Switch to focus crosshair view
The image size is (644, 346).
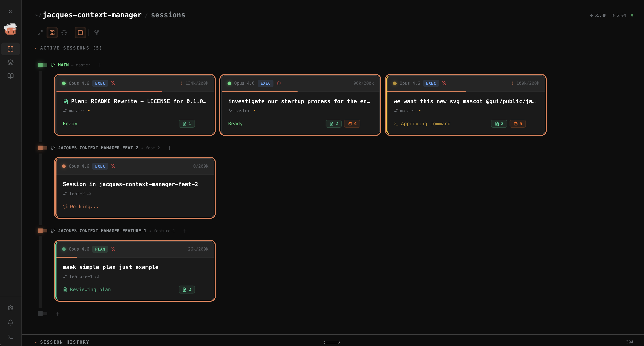tap(64, 33)
